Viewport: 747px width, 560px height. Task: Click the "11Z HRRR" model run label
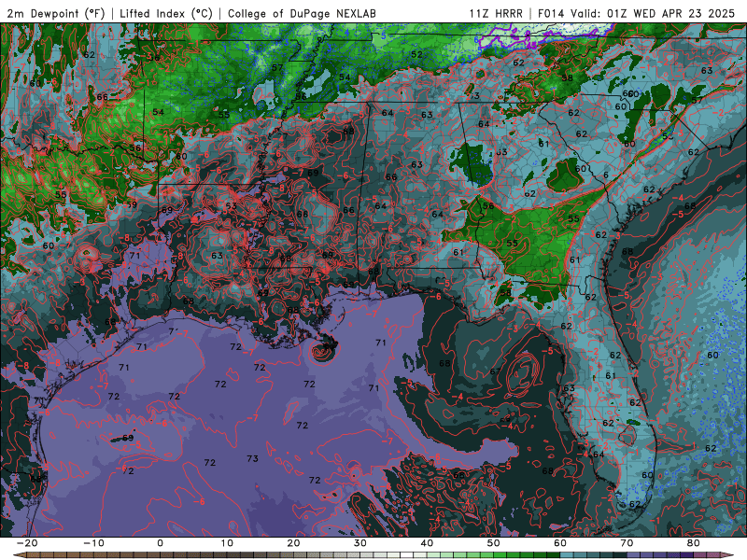coord(496,13)
